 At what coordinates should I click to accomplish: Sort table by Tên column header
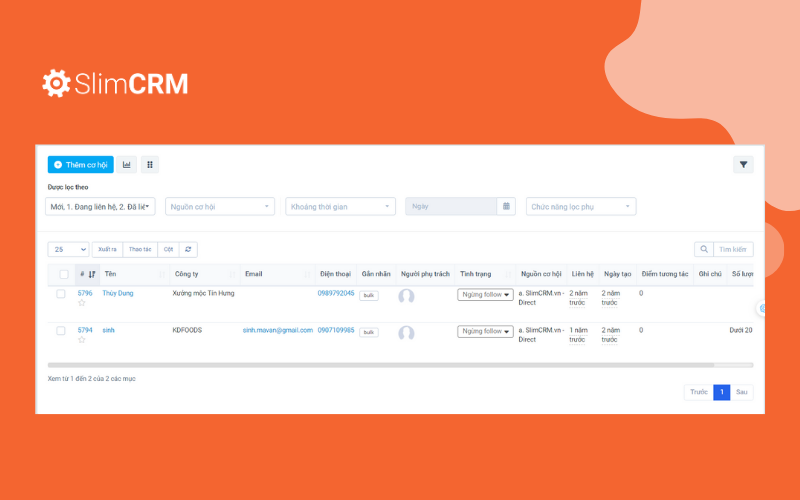tap(135, 274)
